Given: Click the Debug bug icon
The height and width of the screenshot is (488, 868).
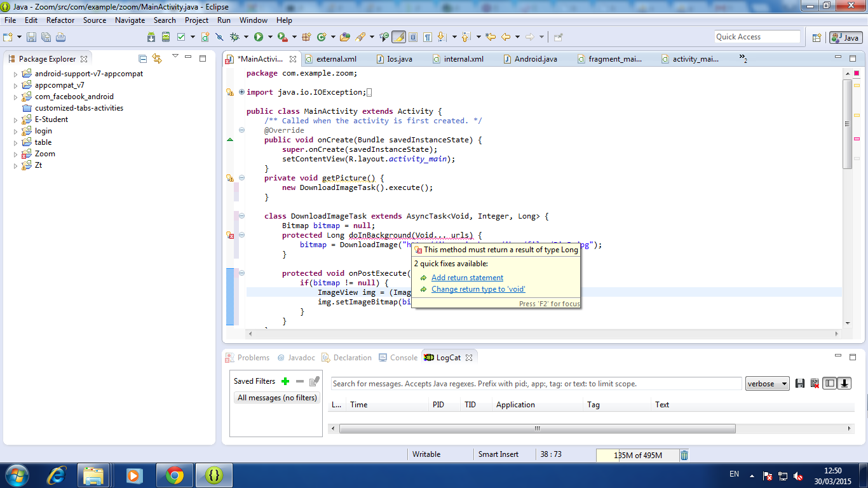Looking at the screenshot, I should click(234, 37).
